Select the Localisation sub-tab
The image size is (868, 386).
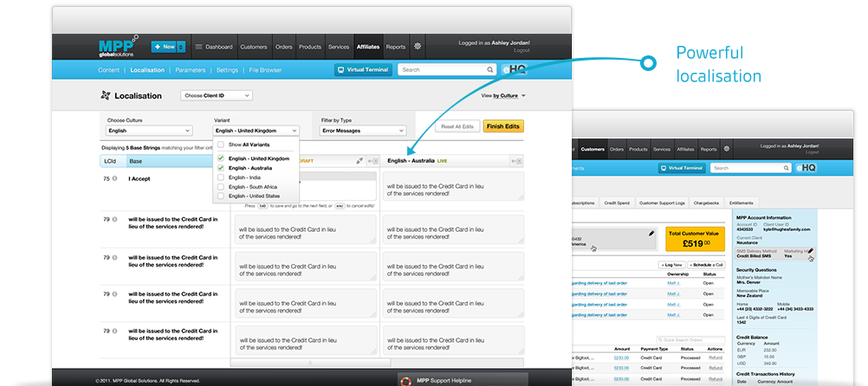click(147, 70)
